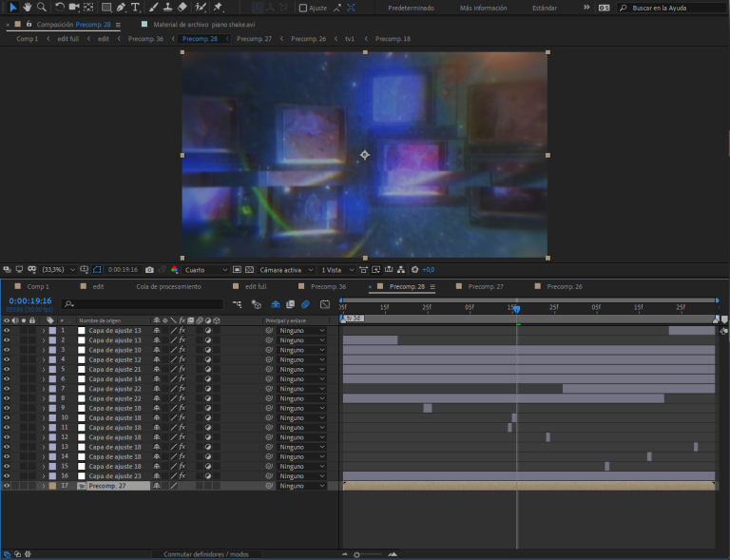Switch to the Precomp. 36 timeline tab
This screenshot has width=730, height=560.
(328, 286)
